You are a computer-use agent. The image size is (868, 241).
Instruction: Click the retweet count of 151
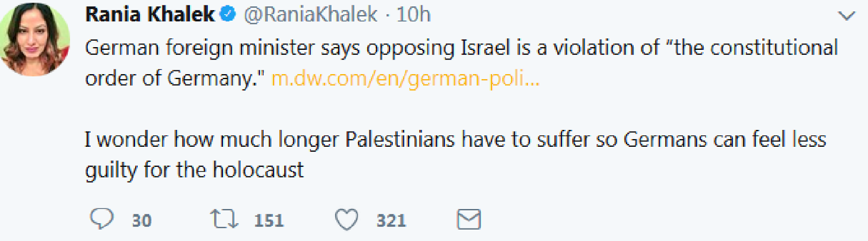pyautogui.click(x=269, y=220)
